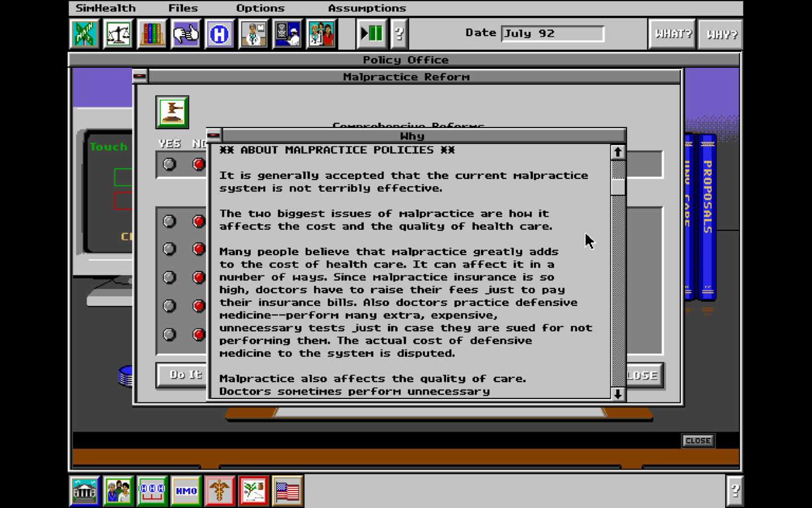Viewport: 812px width, 508px height.
Task: Click the Why window title bar
Action: (423, 135)
